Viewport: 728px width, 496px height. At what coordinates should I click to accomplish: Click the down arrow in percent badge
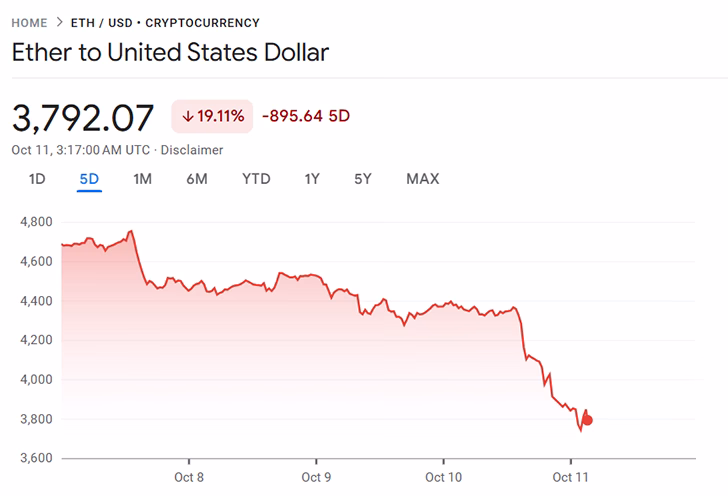pos(187,116)
